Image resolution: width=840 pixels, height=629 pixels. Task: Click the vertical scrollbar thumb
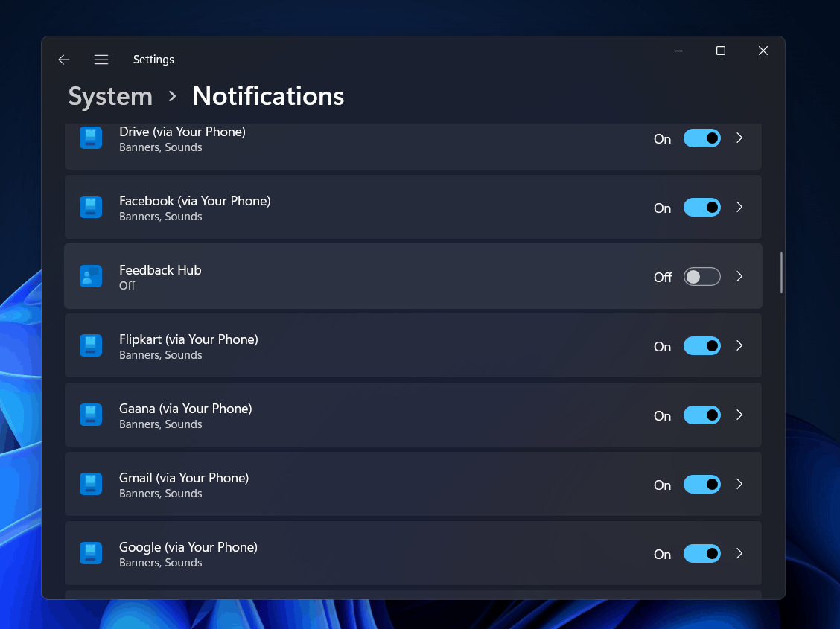[781, 272]
